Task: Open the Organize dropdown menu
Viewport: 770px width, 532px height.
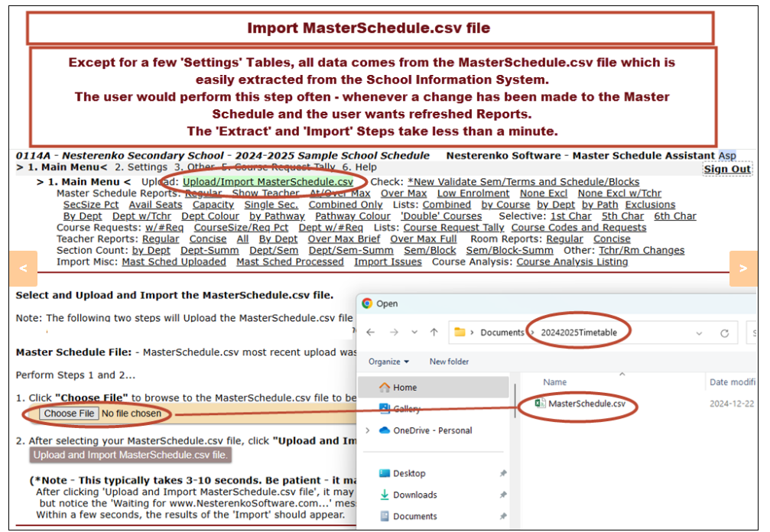Action: (388, 362)
